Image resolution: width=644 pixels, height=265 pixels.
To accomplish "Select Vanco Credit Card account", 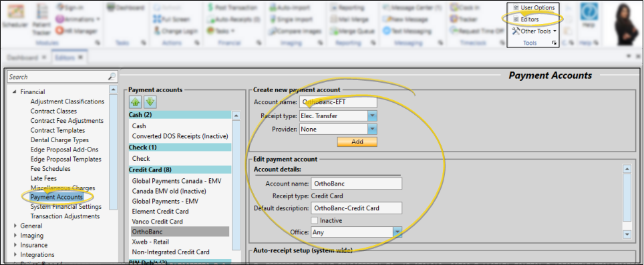I will (x=157, y=222).
